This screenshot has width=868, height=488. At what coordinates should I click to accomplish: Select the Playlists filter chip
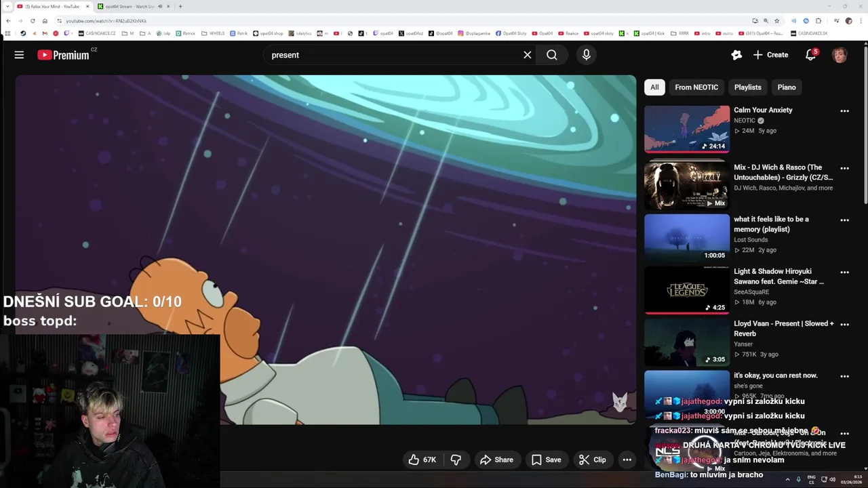pyautogui.click(x=747, y=87)
